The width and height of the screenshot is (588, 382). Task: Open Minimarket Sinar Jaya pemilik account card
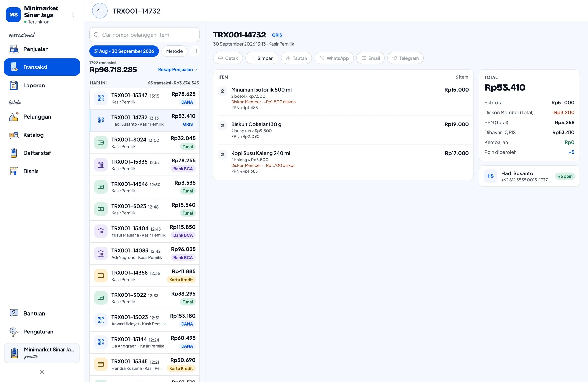42,353
